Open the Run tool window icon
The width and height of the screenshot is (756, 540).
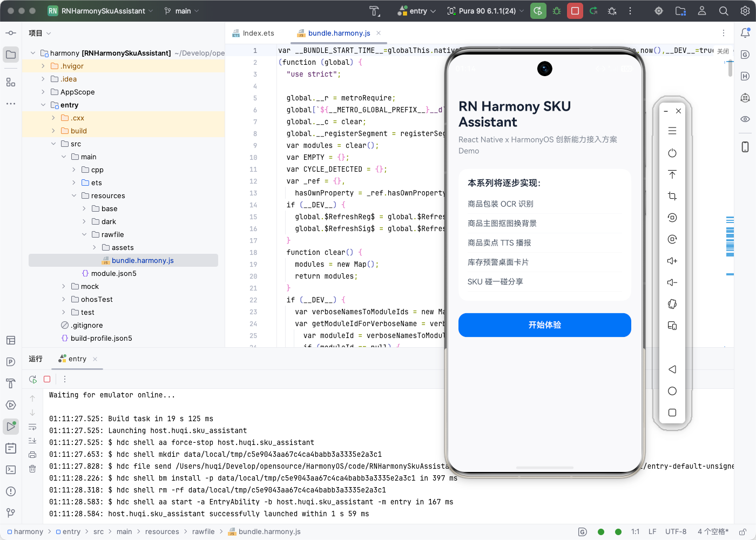11,427
